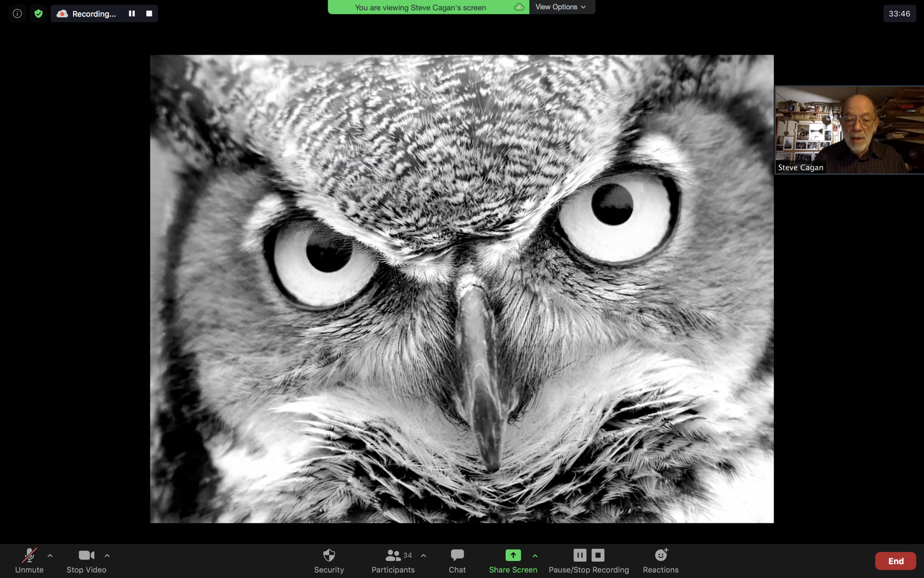Expand audio settings arrow beside Unmute

point(50,555)
